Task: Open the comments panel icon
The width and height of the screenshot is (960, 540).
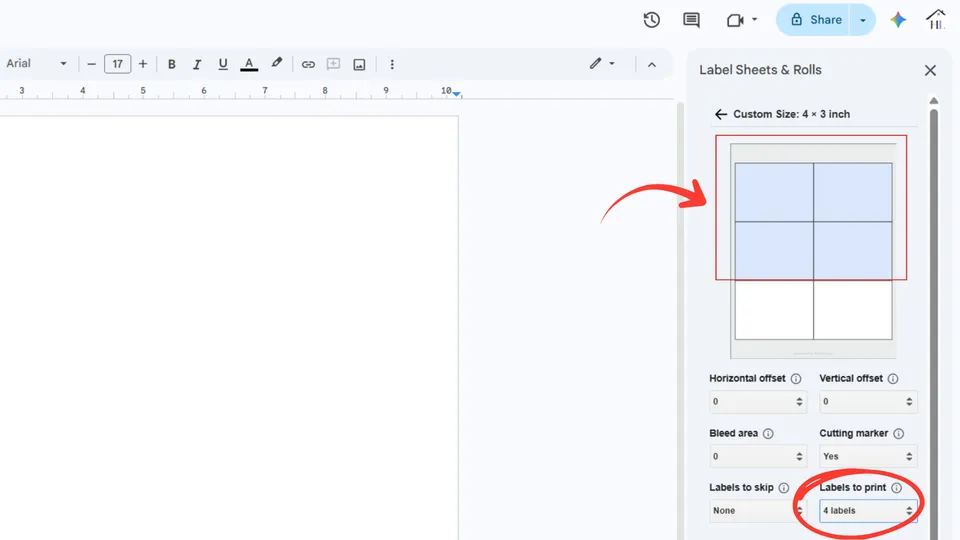Action: pyautogui.click(x=691, y=20)
